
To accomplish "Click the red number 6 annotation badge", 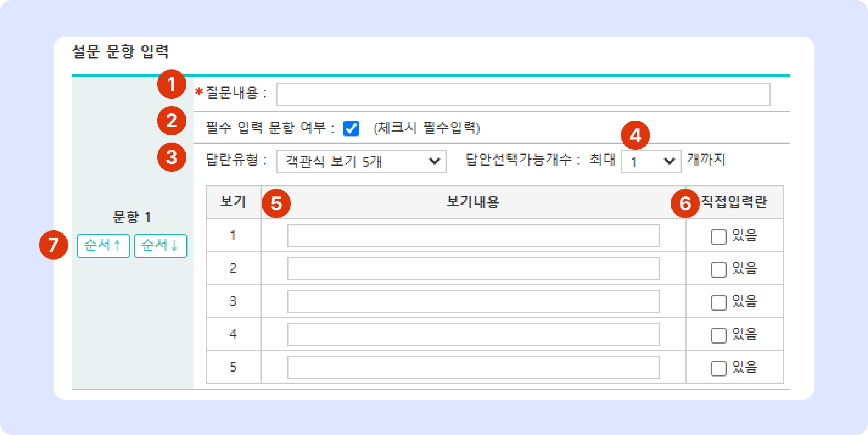I will click(685, 204).
